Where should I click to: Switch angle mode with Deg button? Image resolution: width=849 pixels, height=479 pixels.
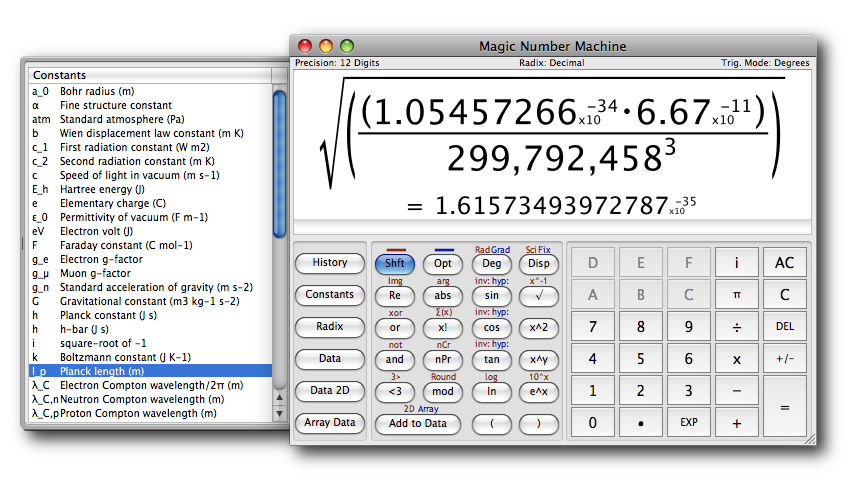click(491, 264)
